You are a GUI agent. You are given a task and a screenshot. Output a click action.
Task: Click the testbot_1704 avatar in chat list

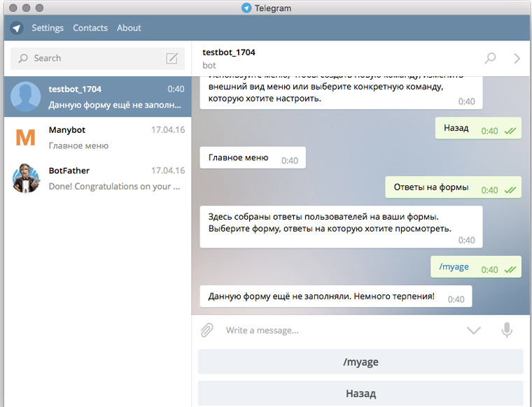26,97
